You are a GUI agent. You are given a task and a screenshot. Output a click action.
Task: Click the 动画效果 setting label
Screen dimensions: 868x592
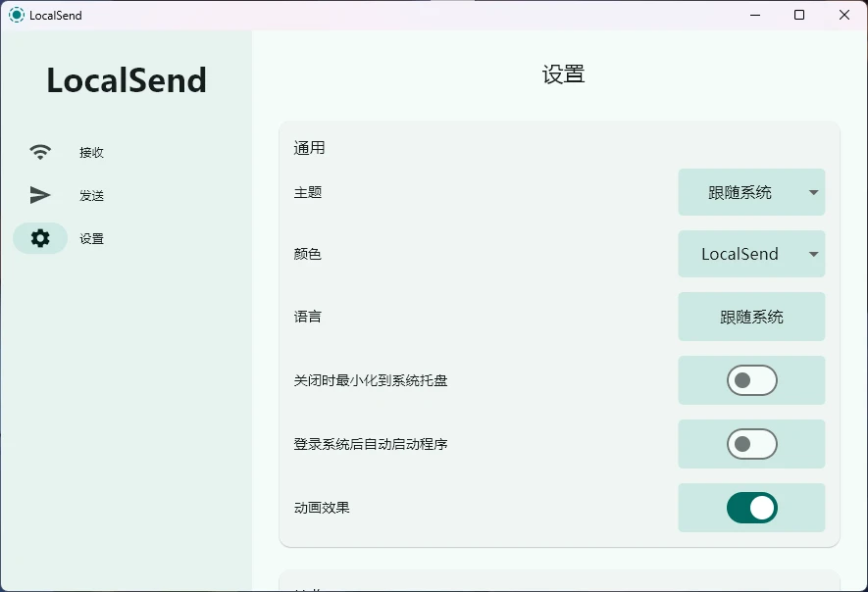[322, 508]
